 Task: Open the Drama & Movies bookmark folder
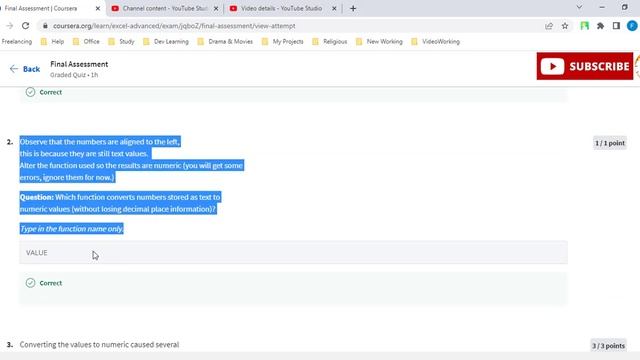[225, 42]
